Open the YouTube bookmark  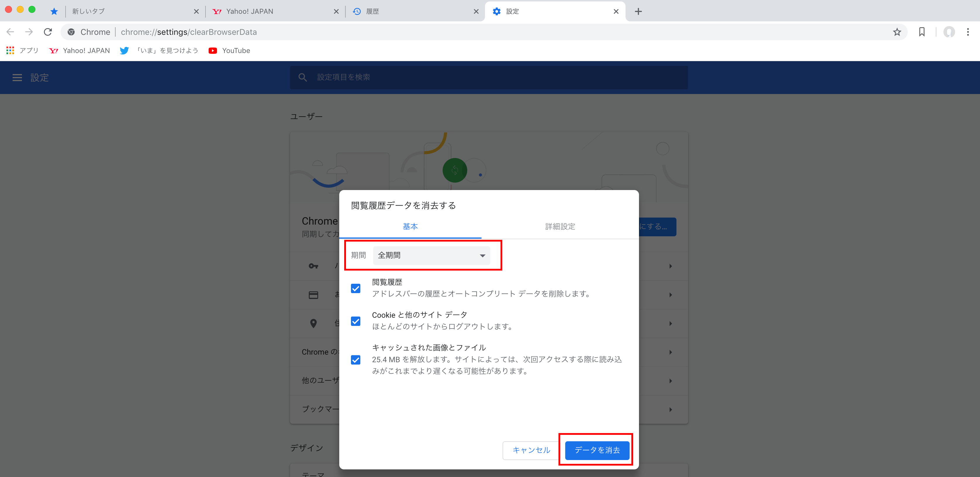pos(229,51)
